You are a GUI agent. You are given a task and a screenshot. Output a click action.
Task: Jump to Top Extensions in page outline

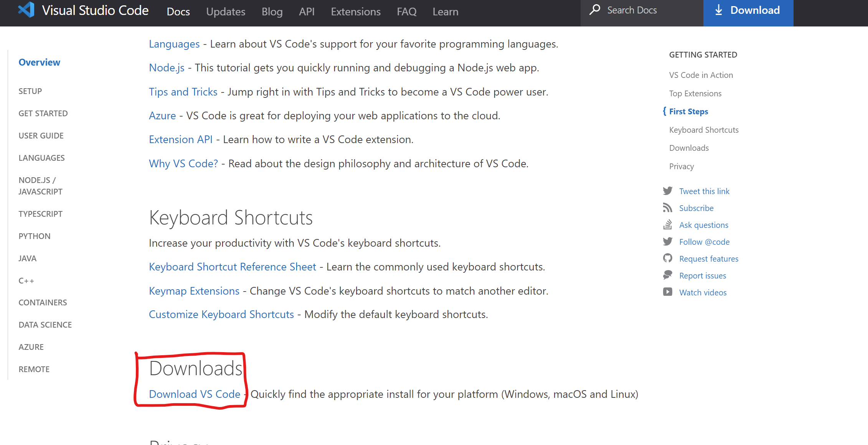pos(695,94)
